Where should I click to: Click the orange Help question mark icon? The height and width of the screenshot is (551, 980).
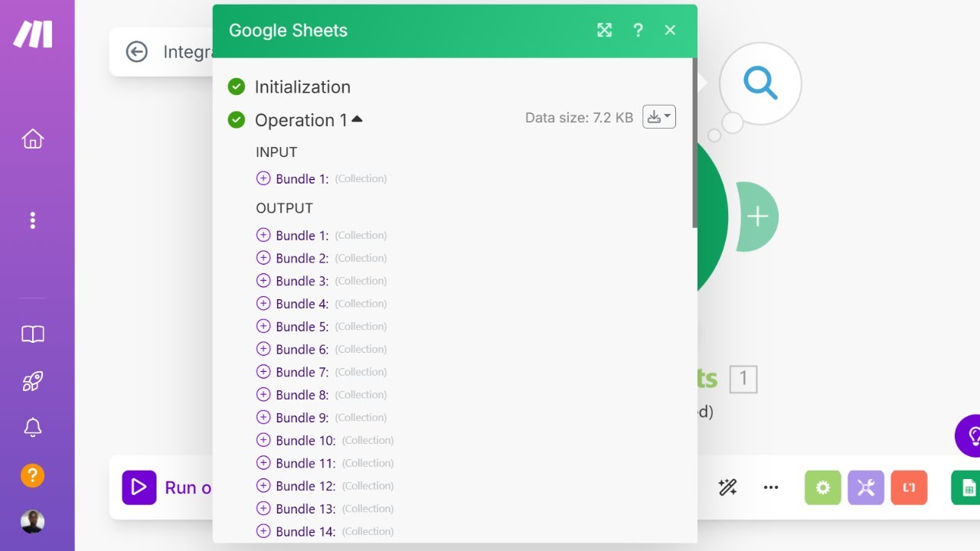coord(32,475)
